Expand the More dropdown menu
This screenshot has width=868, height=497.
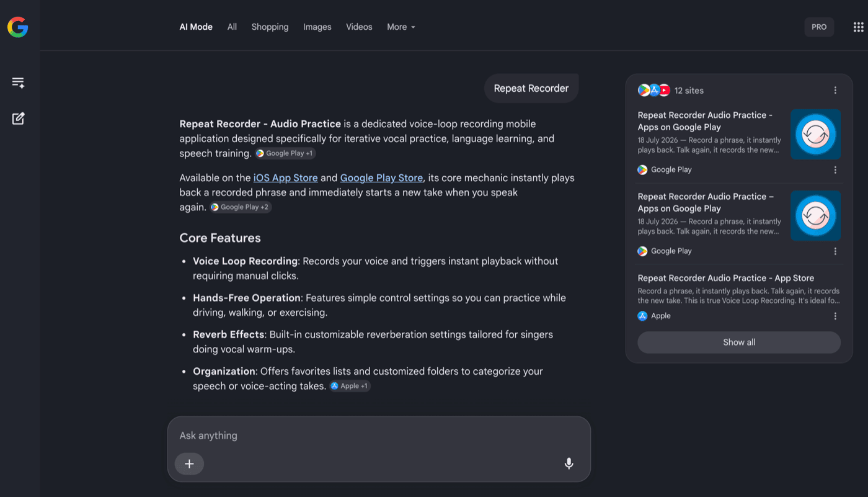401,27
